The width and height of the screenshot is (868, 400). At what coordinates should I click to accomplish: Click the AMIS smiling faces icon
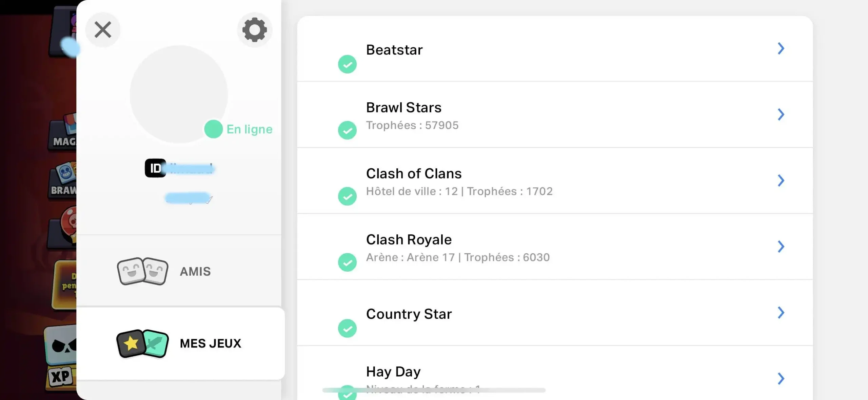pos(142,271)
